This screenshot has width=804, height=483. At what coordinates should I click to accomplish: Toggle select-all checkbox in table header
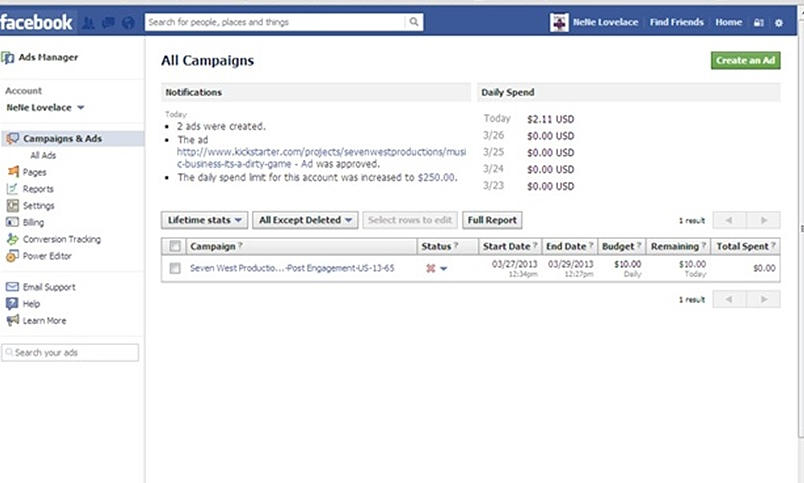175,246
